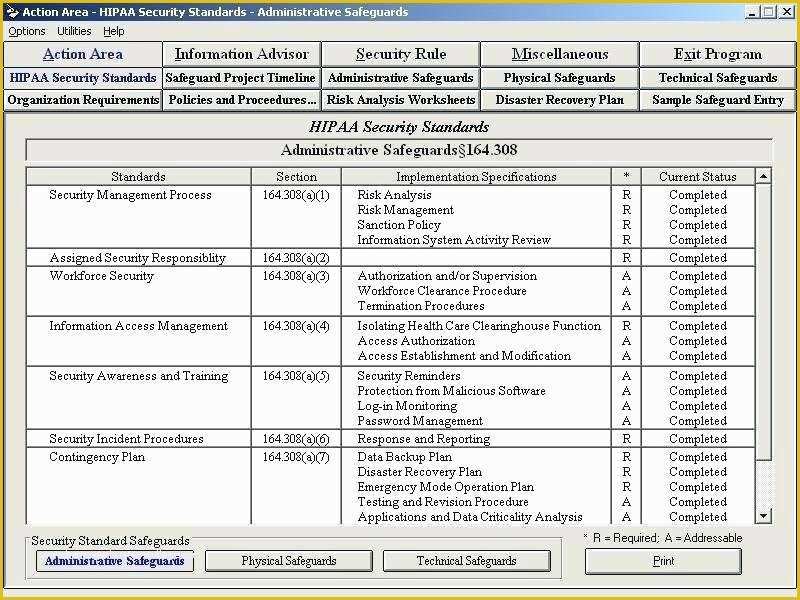
Task: Select Information Access Management standard
Action: (138, 326)
